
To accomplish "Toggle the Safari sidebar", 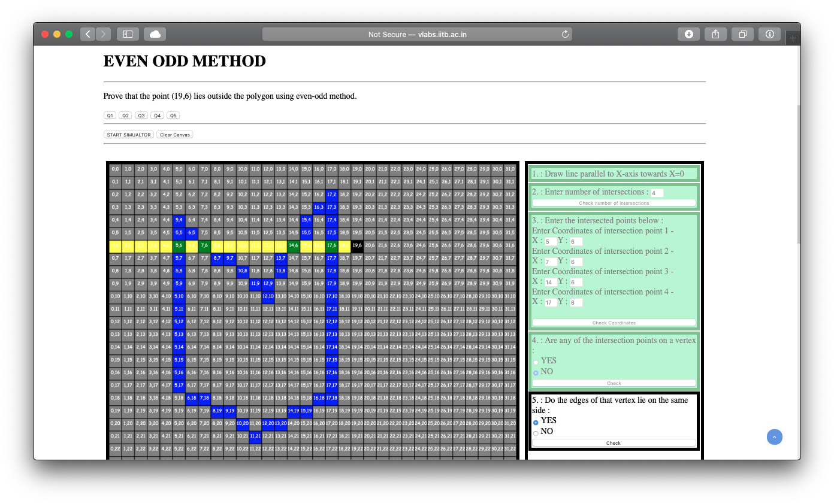I will coord(128,34).
